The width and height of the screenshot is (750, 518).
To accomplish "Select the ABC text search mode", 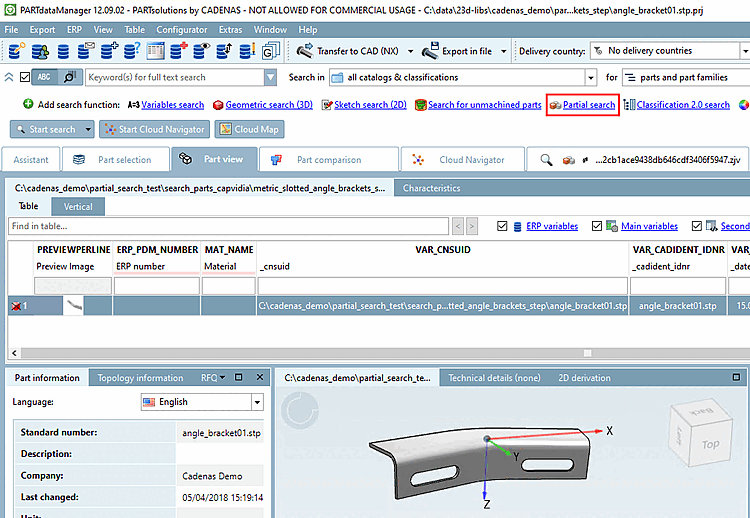I will (x=44, y=77).
